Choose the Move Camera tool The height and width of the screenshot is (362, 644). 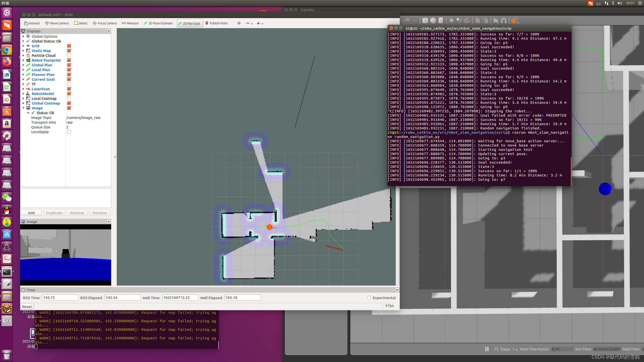(57, 23)
